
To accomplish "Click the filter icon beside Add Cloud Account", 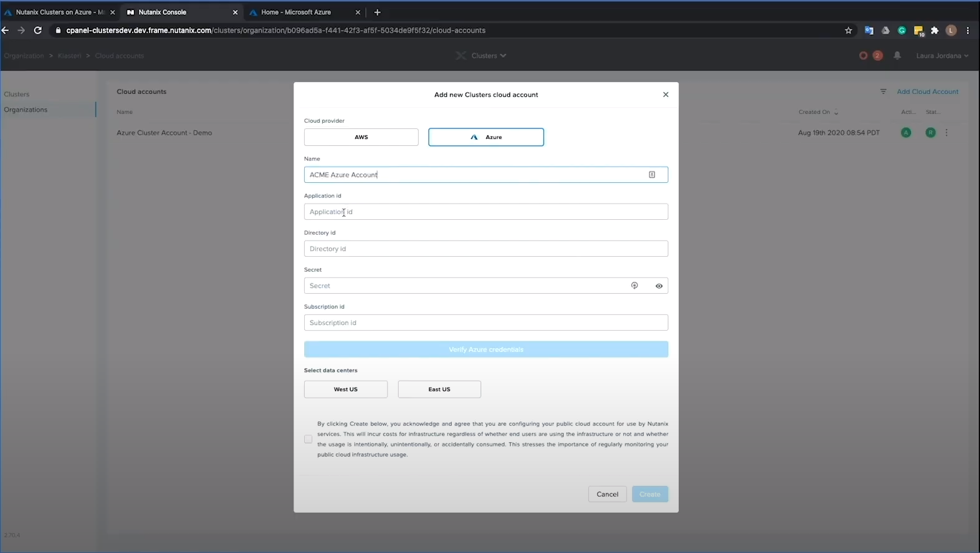I will pos(884,91).
